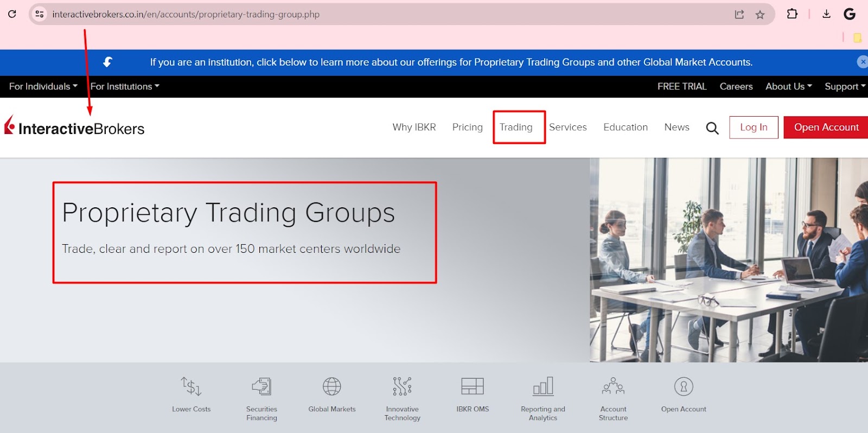The width and height of the screenshot is (868, 433).
Task: Click the Proprietary Trading Groups heading
Action: point(228,213)
